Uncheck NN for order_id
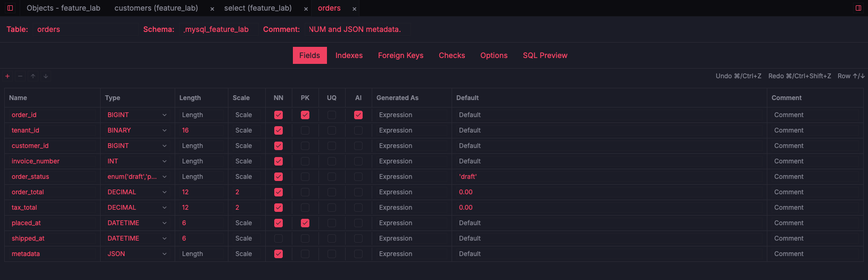This screenshot has height=280, width=868. point(279,115)
